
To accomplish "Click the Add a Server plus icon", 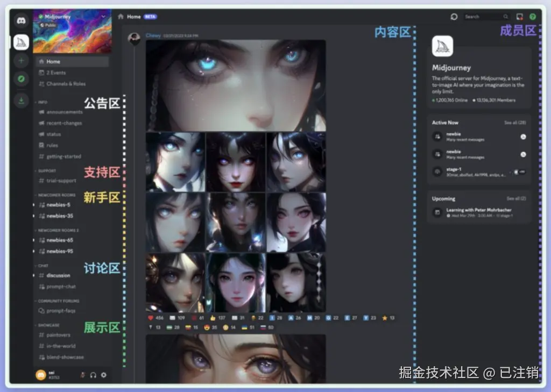I will coord(21,60).
